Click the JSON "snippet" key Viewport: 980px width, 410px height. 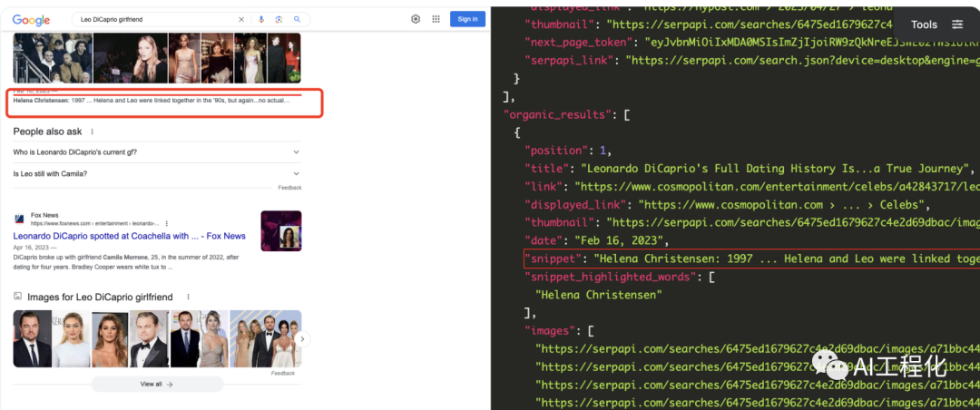pos(554,259)
